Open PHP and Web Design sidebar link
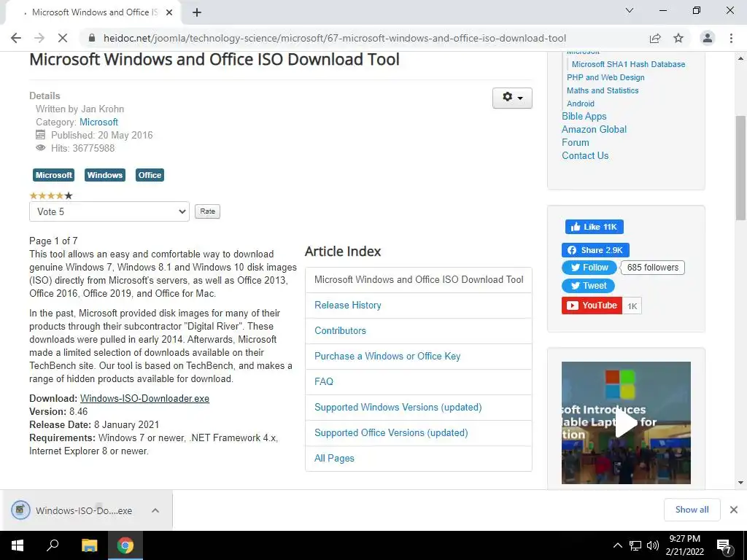Image resolution: width=747 pixels, height=560 pixels. click(x=605, y=77)
